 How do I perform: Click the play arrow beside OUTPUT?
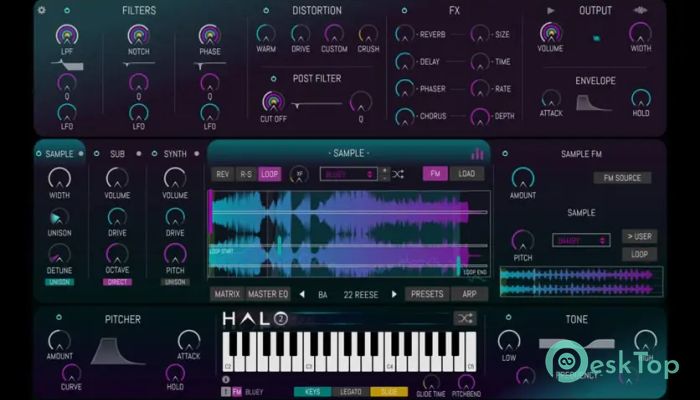click(x=550, y=11)
